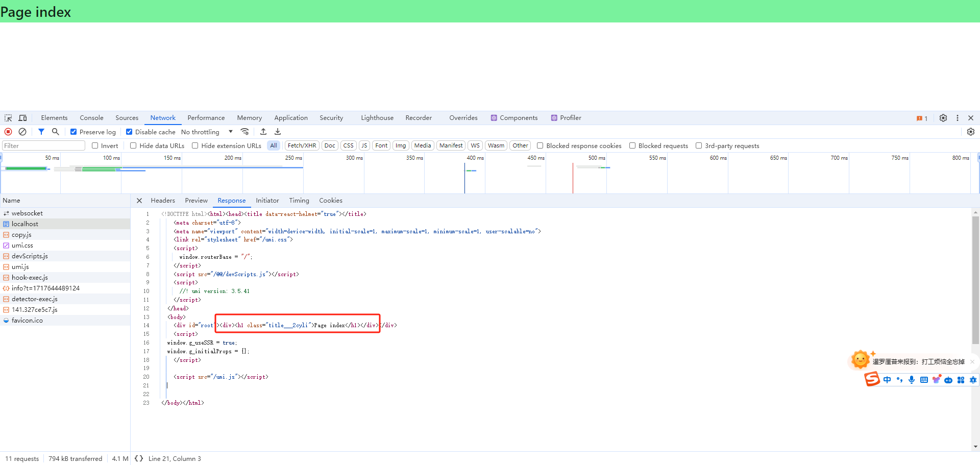980x465 pixels.
Task: Enable Blocked response cookies checkbox
Action: tap(540, 145)
